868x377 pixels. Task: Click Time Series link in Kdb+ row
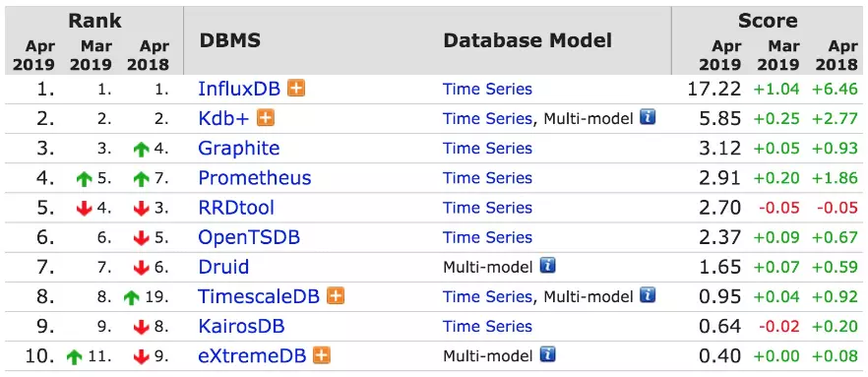(488, 118)
